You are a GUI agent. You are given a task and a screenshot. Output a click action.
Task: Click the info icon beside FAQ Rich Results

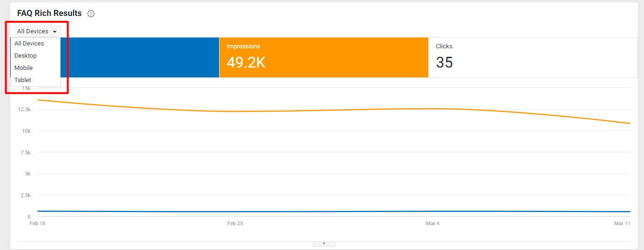coord(91,14)
